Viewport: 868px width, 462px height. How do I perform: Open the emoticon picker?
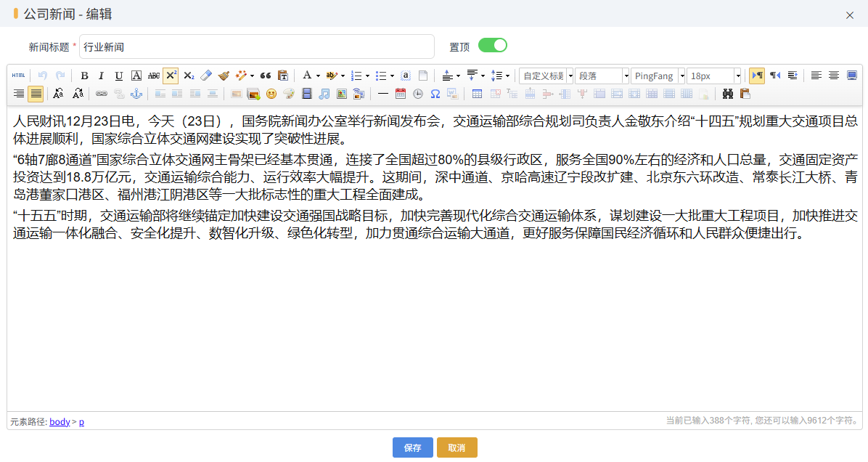[271, 94]
